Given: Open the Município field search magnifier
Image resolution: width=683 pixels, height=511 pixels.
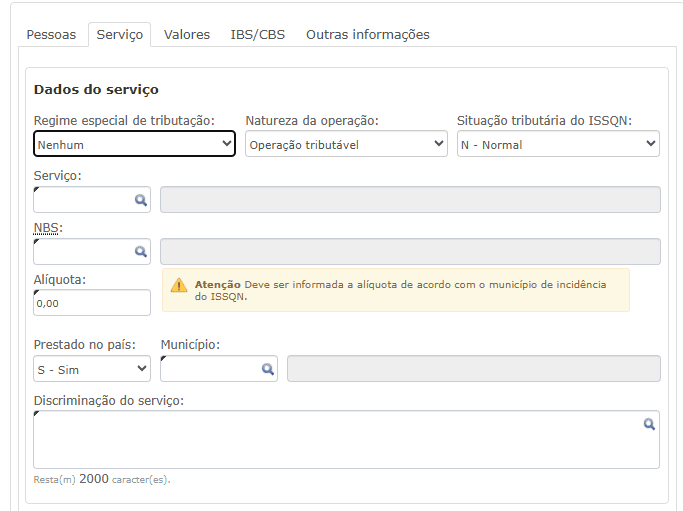Looking at the screenshot, I should [x=268, y=369].
